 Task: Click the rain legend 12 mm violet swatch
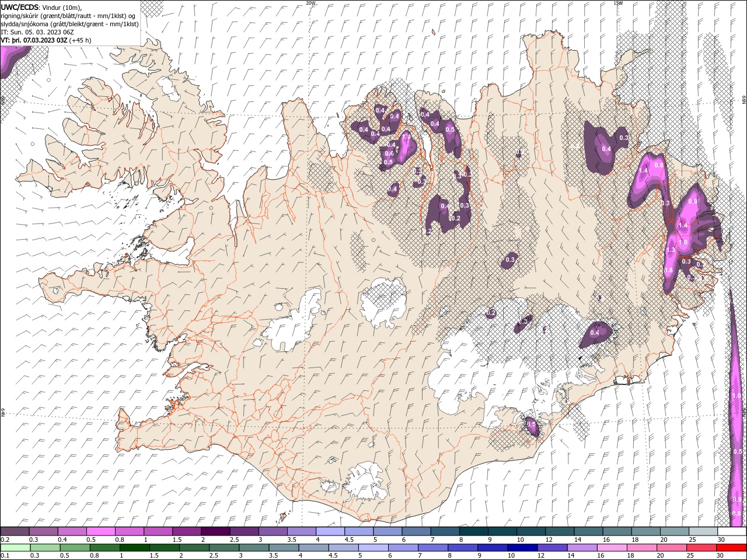point(551,547)
